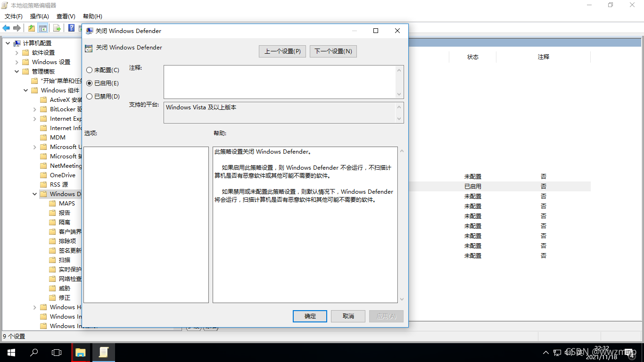The height and width of the screenshot is (362, 644).
Task: Open the 查看(V) menu
Action: [66, 16]
